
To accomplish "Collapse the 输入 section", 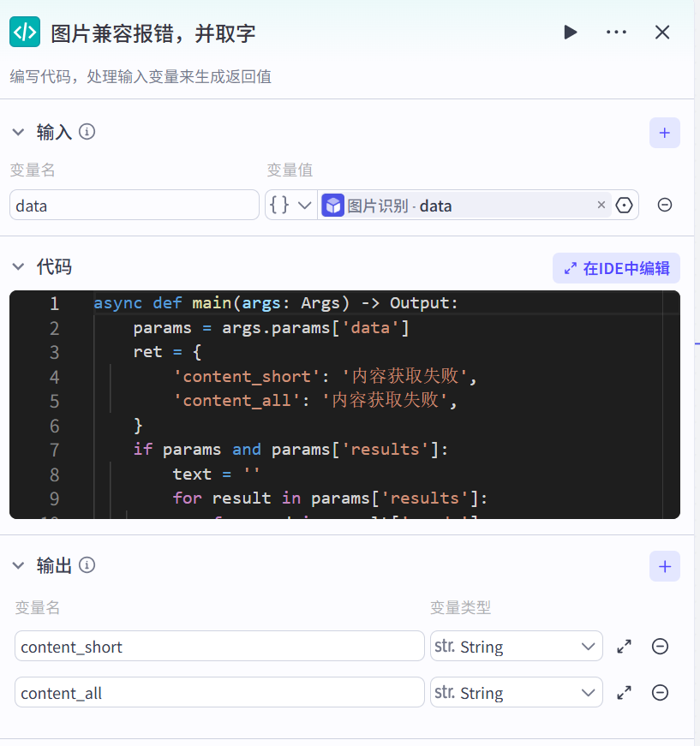I will (x=19, y=133).
